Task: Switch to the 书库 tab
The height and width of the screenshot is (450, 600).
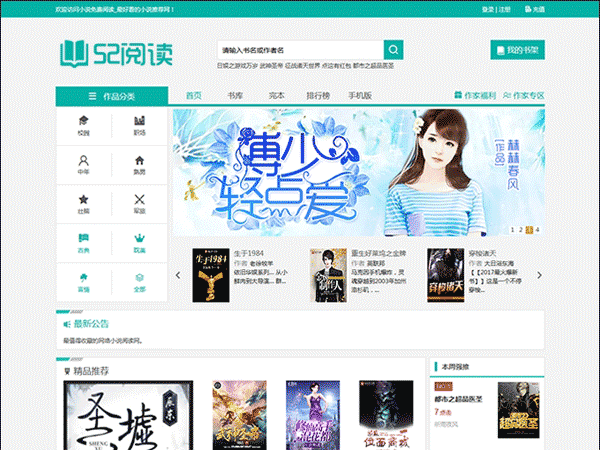Action: coord(235,96)
